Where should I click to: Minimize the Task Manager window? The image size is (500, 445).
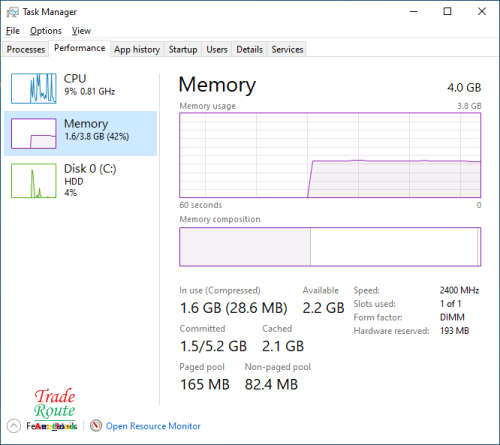(x=414, y=12)
